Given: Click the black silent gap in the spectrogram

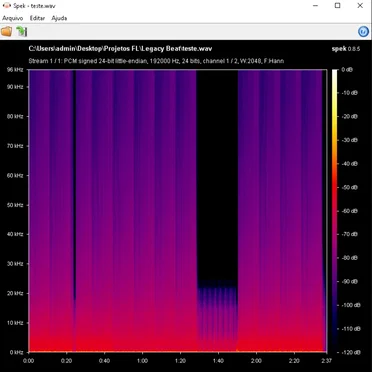Looking at the screenshot, I should coord(217,173).
